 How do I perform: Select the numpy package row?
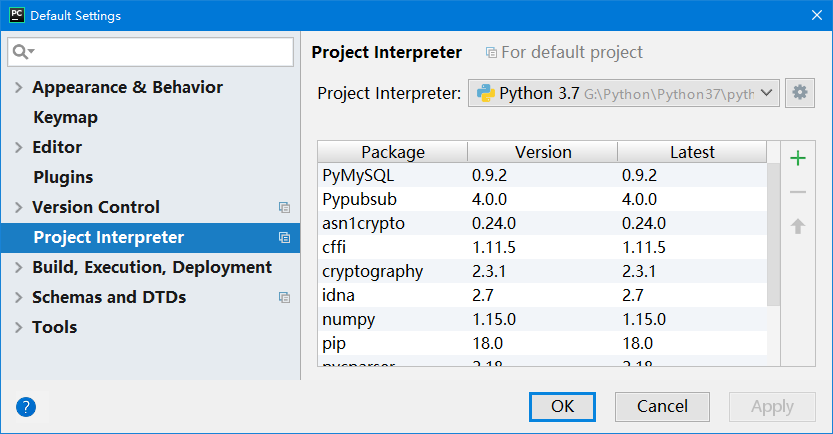[542, 319]
